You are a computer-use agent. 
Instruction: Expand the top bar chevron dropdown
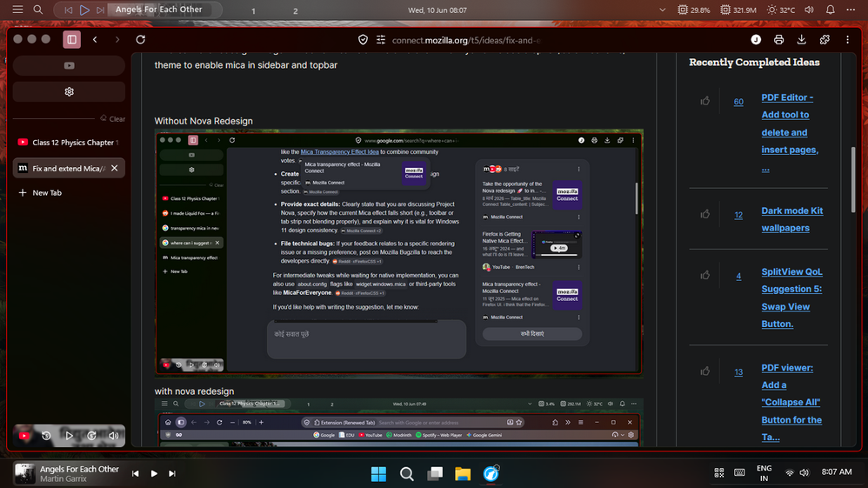662,10
